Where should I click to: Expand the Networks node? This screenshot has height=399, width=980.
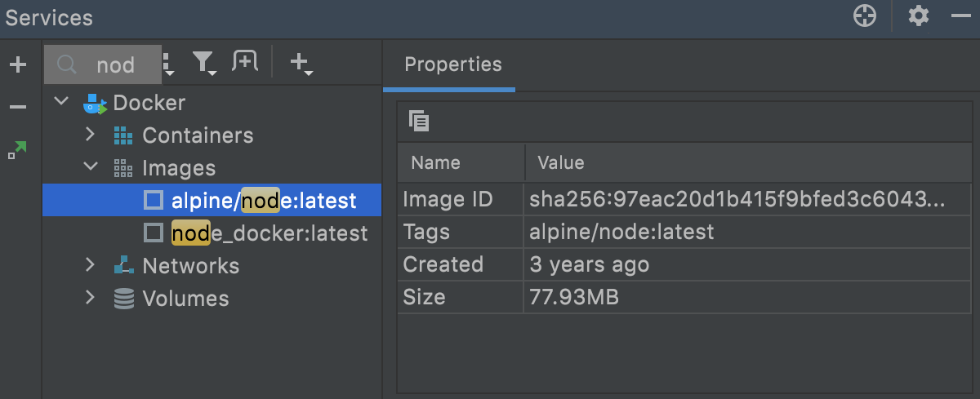click(91, 265)
